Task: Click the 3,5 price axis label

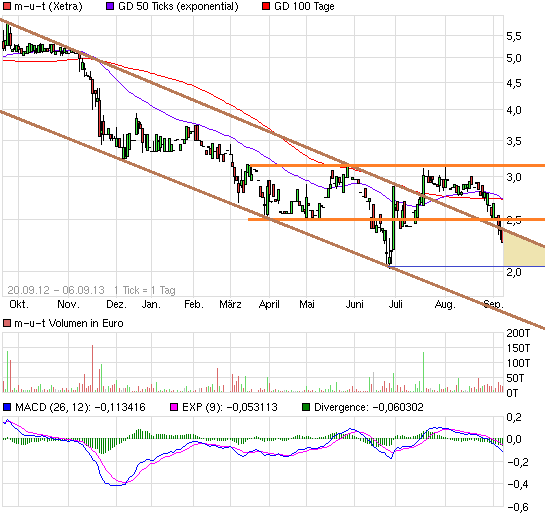Action: tap(514, 141)
